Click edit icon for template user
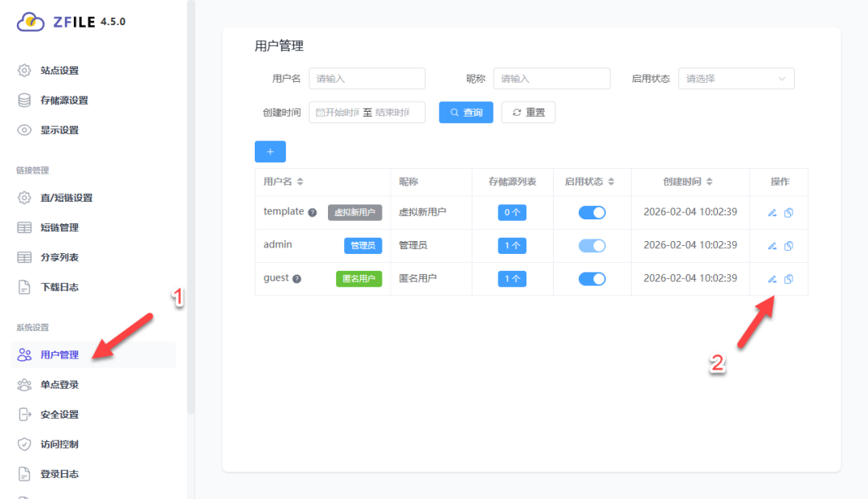868x499 pixels. pos(772,213)
